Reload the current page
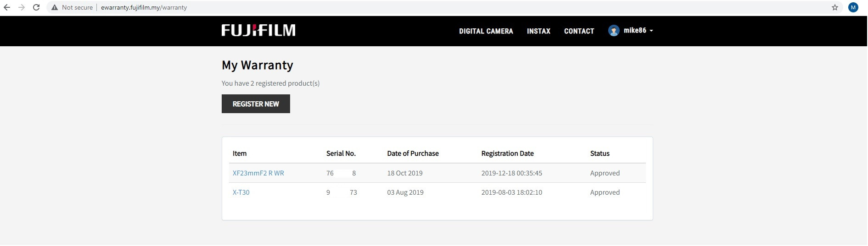Screen dimensions: 868x246 pos(36,7)
